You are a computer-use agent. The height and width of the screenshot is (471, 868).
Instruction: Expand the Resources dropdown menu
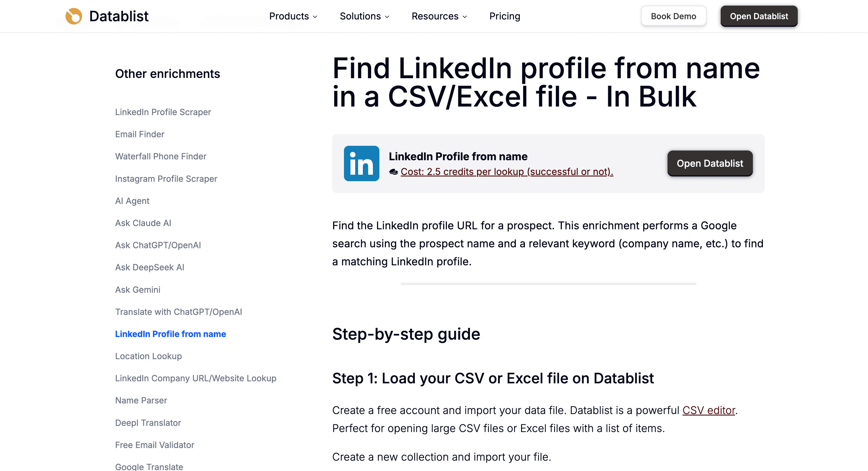(x=439, y=16)
